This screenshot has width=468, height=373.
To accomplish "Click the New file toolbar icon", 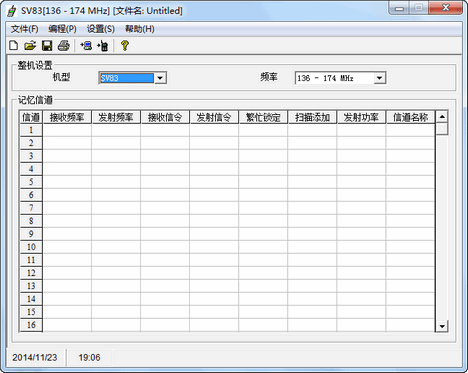I will (x=14, y=45).
